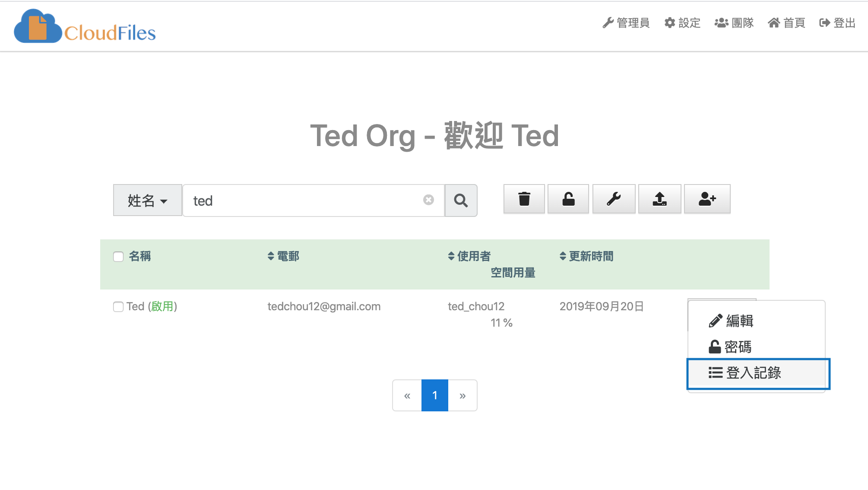Select 登入記錄 from the context menu
868x490 pixels.
pos(745,373)
